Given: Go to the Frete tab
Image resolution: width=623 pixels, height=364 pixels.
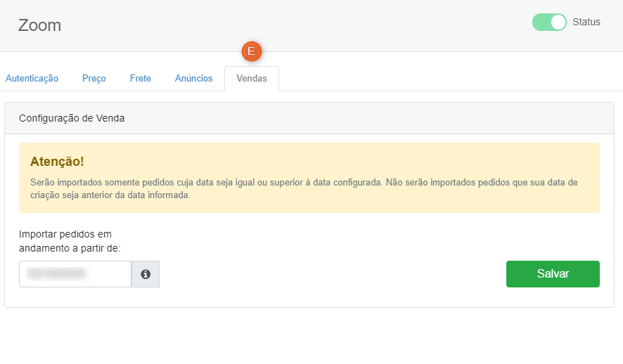Looking at the screenshot, I should (x=141, y=79).
